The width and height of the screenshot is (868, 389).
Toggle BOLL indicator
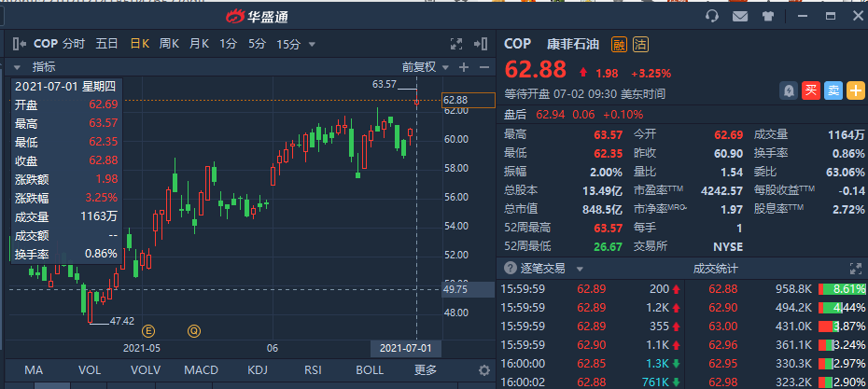coord(370,370)
